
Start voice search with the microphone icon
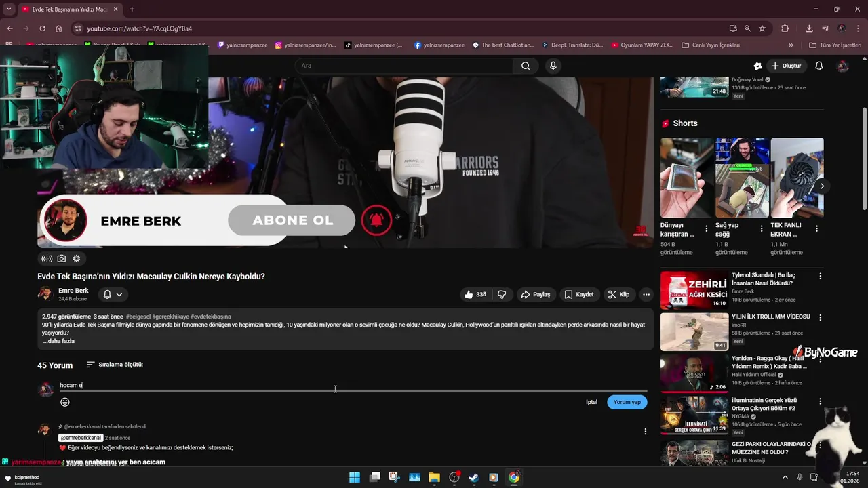(553, 66)
